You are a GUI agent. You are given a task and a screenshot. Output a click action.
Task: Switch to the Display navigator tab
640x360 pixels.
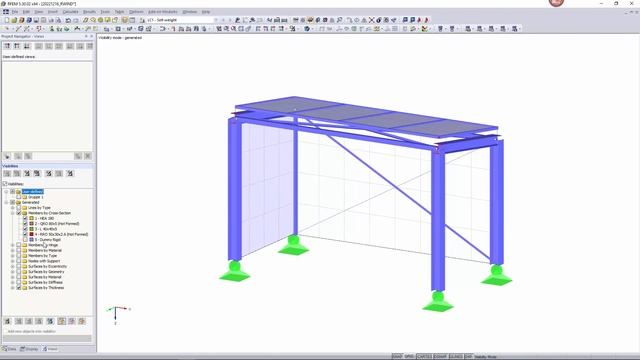pyautogui.click(x=29, y=349)
